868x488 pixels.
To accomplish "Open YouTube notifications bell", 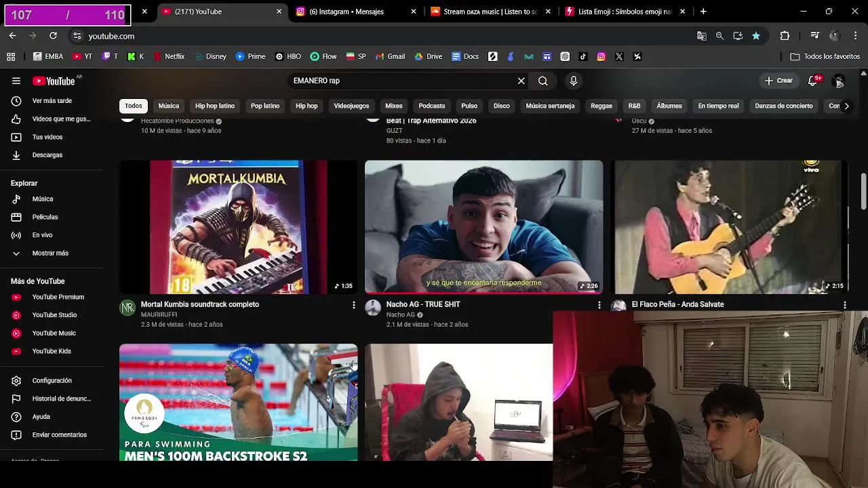I will [x=813, y=81].
